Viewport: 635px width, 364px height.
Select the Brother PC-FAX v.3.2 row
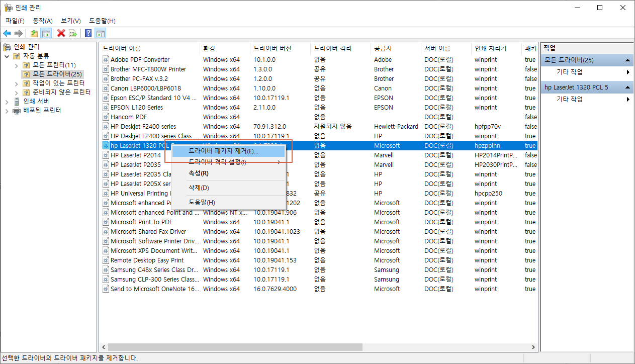(318, 78)
